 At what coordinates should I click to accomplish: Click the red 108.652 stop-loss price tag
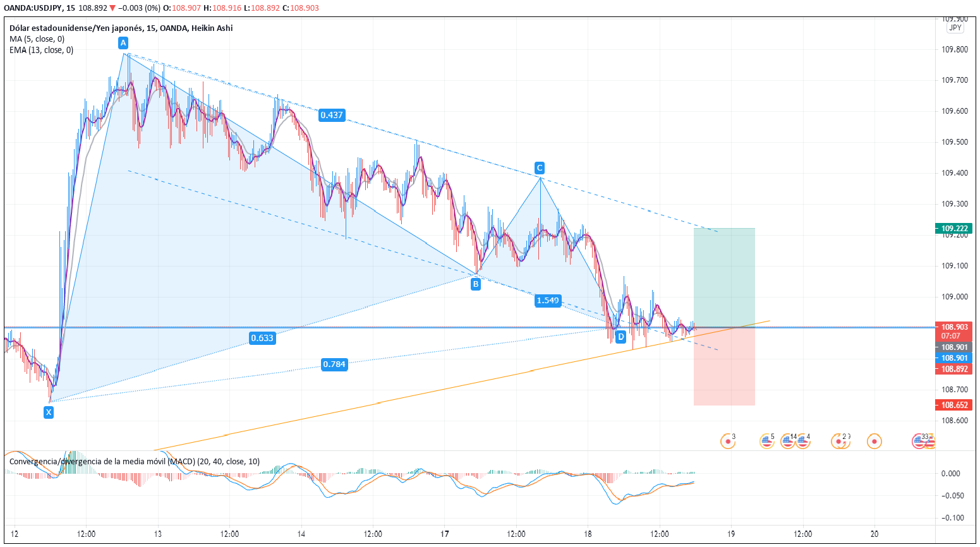[x=954, y=406]
